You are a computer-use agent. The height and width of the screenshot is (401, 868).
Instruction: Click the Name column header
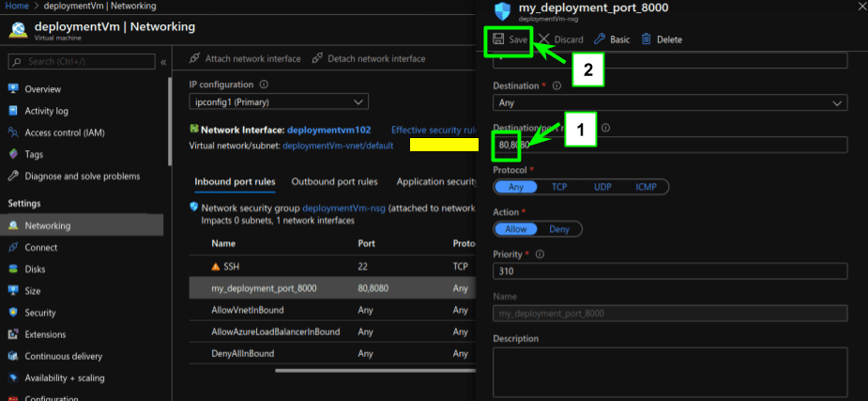click(223, 244)
